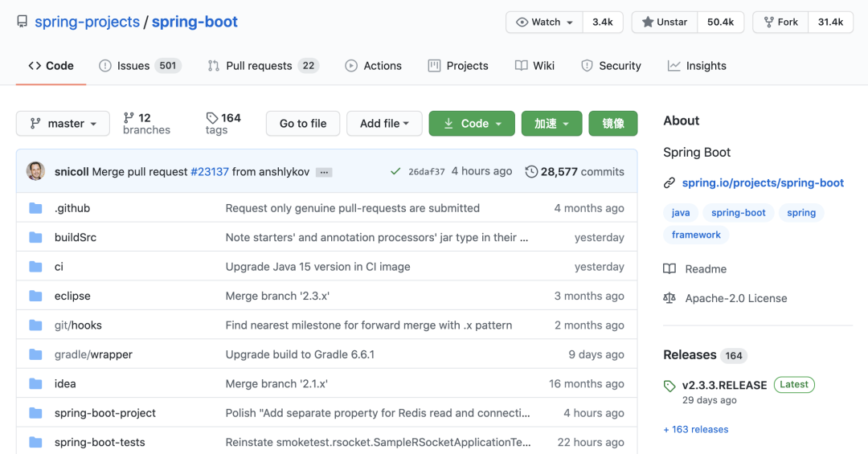Viewport: 868px width, 454px height.
Task: Click the idea folder icon
Action: click(x=35, y=383)
